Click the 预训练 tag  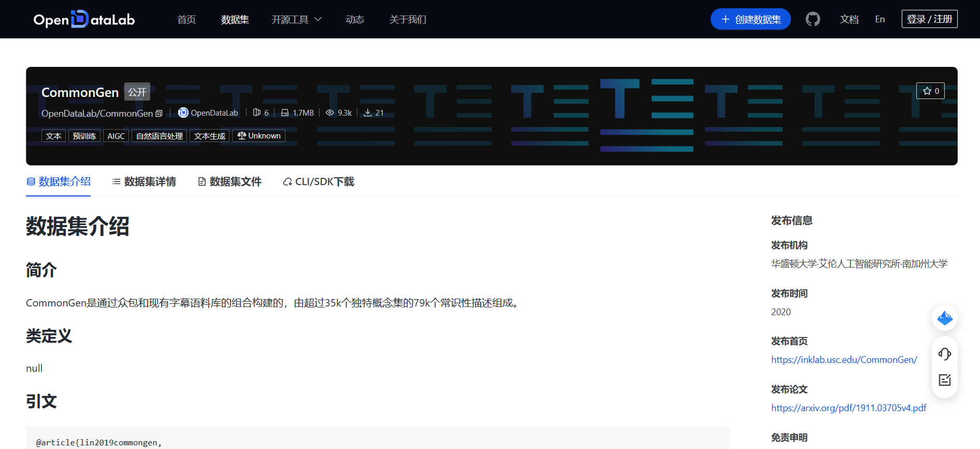pyautogui.click(x=84, y=136)
